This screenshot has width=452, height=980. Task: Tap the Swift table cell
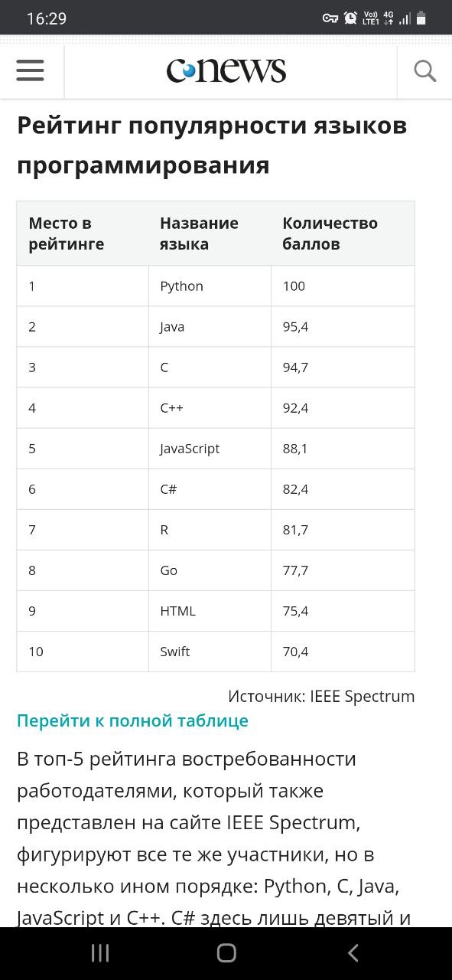(210, 652)
